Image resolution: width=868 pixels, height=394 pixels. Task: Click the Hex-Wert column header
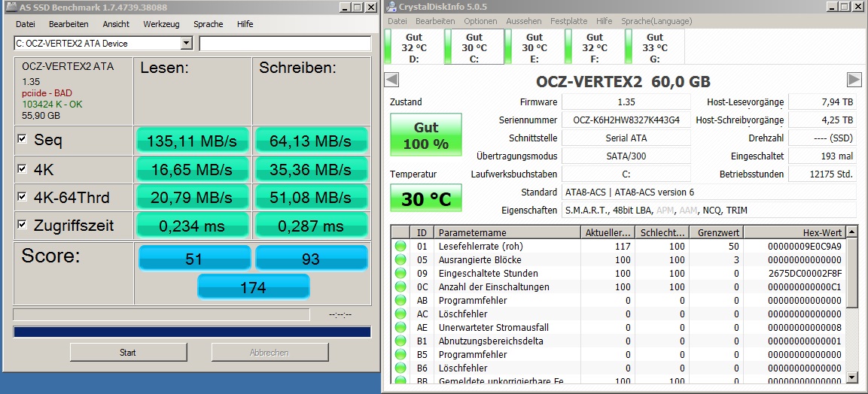[x=794, y=232]
